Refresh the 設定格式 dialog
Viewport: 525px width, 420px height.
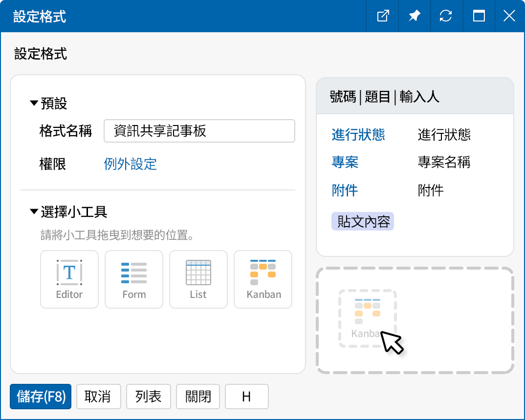(446, 16)
